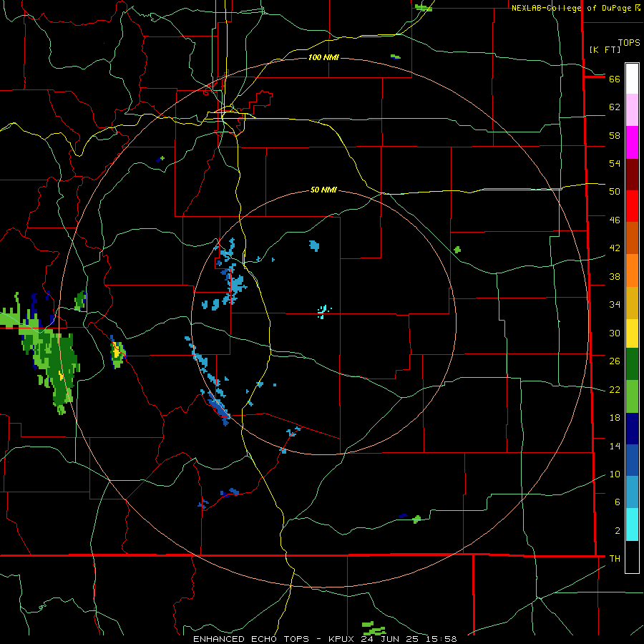Click the '26' legend value
The height and width of the screenshot is (644, 644).
615,361
